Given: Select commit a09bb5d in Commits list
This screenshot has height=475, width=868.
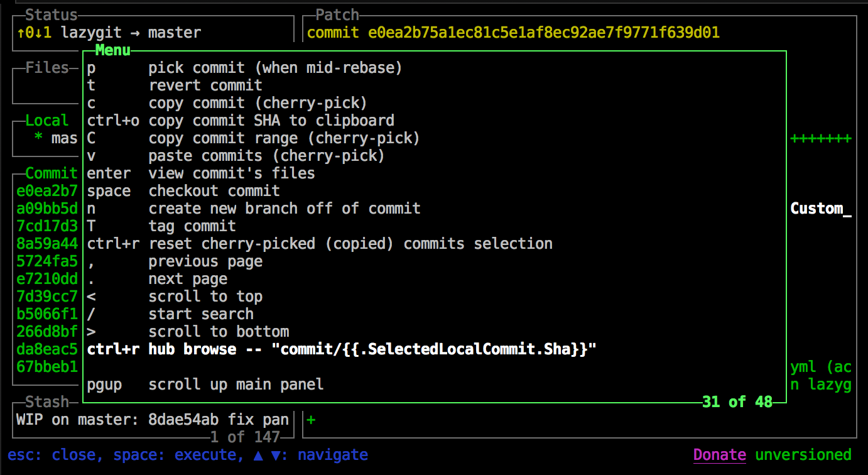Looking at the screenshot, I should click(48, 208).
